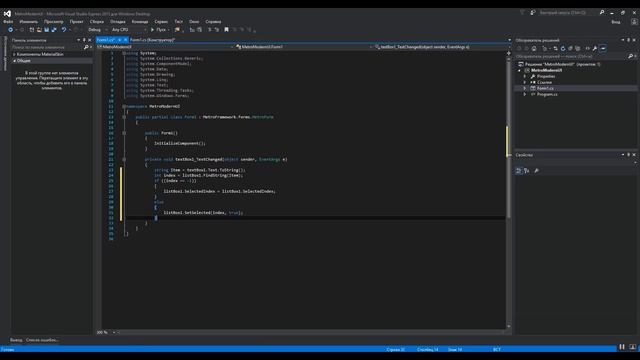Click the New Project toolbar icon
640x360 pixels.
(x=32, y=30)
